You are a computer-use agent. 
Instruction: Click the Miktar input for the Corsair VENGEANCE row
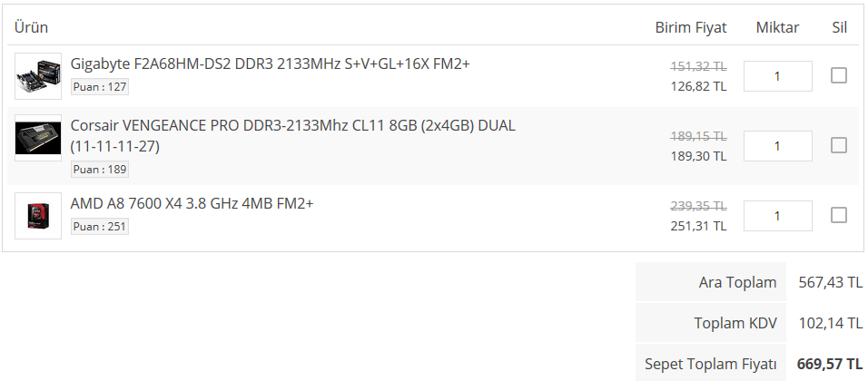(777, 146)
